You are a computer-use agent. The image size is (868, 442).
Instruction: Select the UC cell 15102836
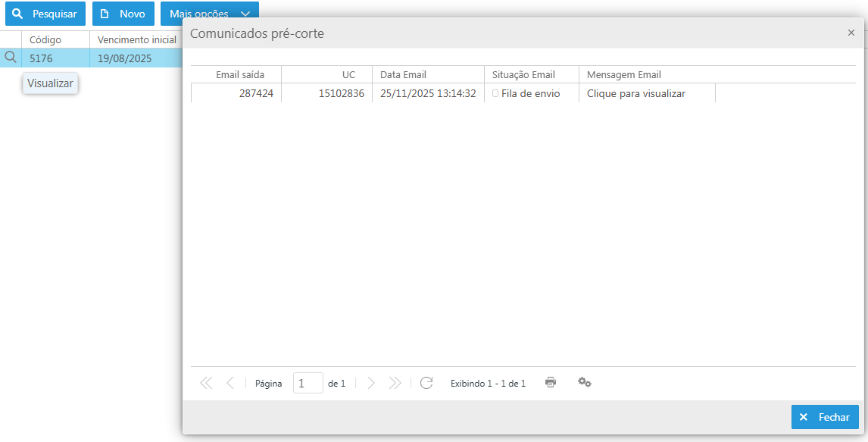341,93
